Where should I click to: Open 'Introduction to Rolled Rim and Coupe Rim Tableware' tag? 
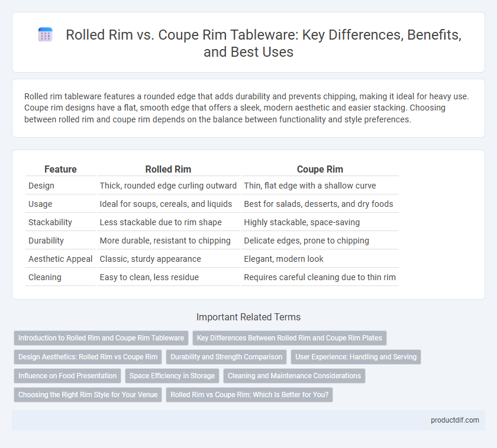pyautogui.click(x=101, y=338)
